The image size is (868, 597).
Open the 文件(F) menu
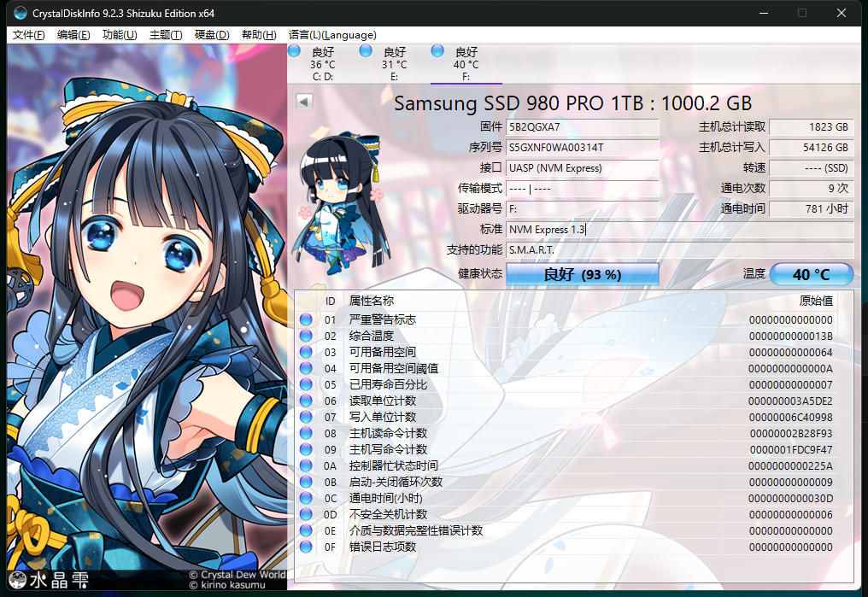29,35
